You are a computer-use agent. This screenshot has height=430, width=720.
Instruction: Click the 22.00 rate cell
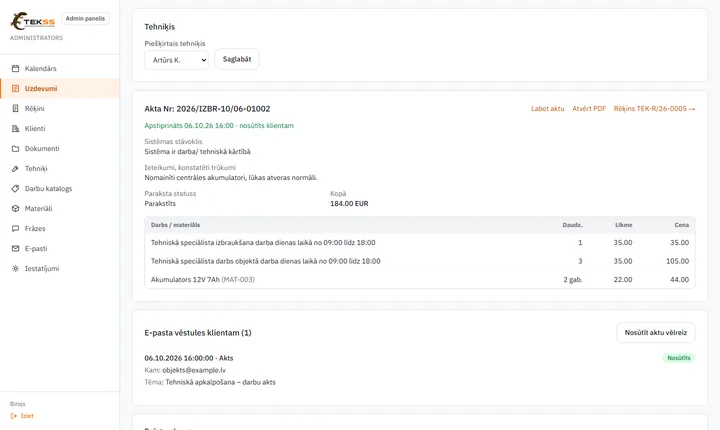[x=623, y=279]
